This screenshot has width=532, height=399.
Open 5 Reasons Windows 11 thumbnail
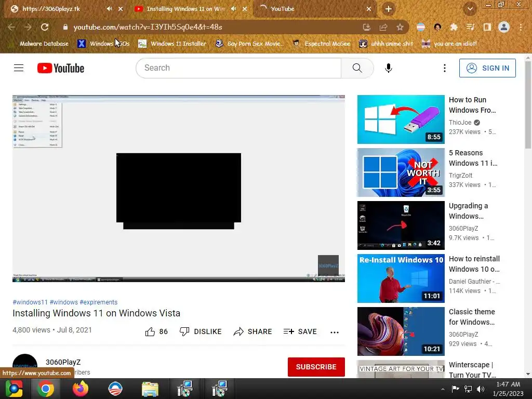(401, 172)
